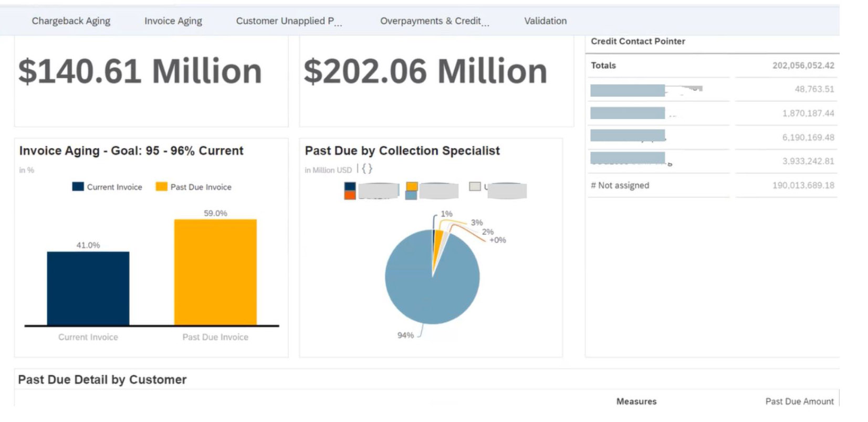Click the 3% pie label

[x=477, y=223]
